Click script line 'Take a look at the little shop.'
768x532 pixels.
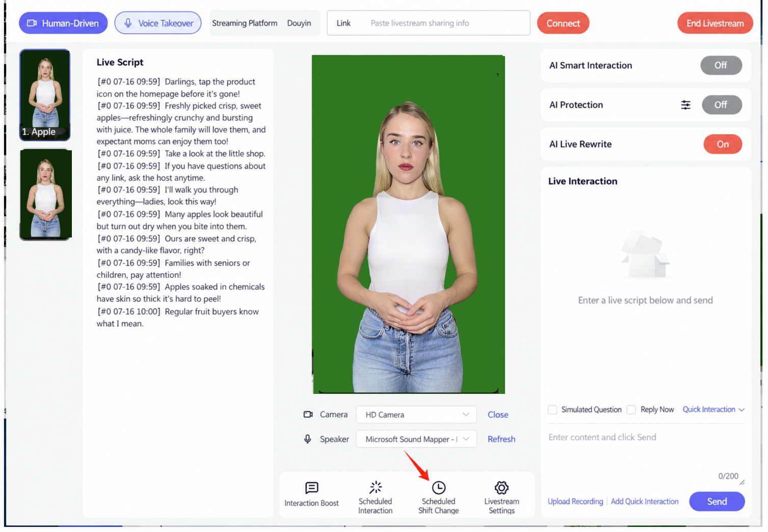215,153
